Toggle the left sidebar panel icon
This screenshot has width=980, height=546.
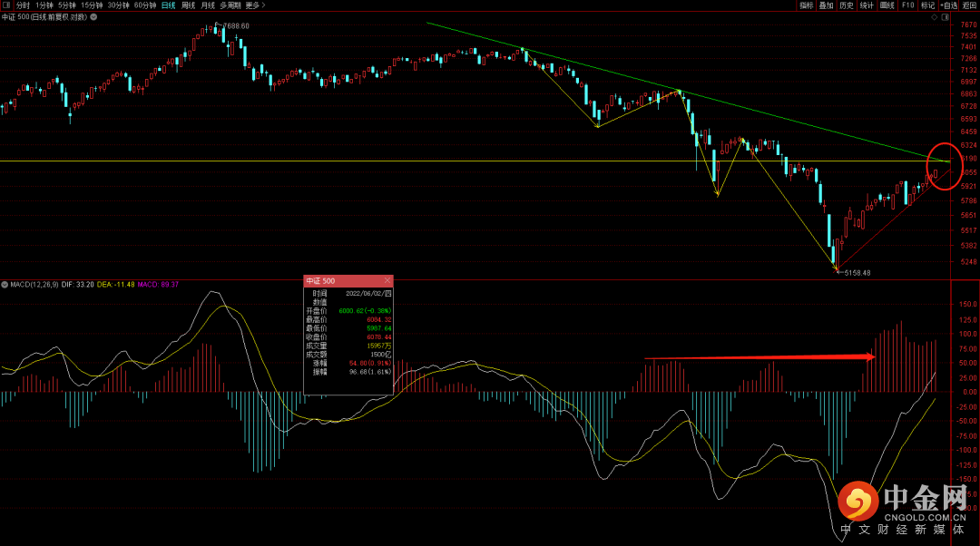click(x=6, y=5)
